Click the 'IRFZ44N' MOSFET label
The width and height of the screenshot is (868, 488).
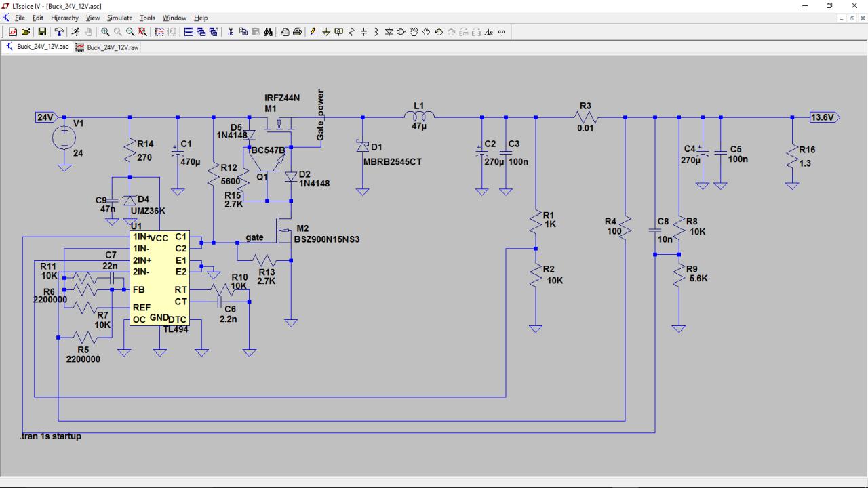(282, 98)
